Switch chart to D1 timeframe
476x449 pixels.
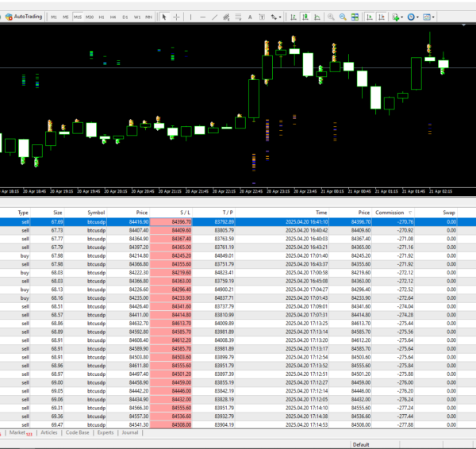pyautogui.click(x=125, y=16)
